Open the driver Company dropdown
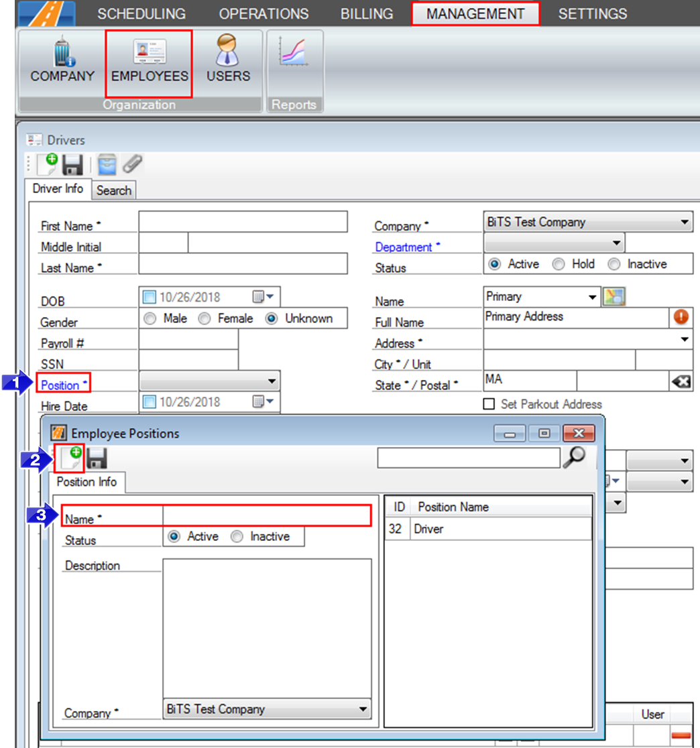Image resolution: width=700 pixels, height=748 pixels. [x=588, y=223]
